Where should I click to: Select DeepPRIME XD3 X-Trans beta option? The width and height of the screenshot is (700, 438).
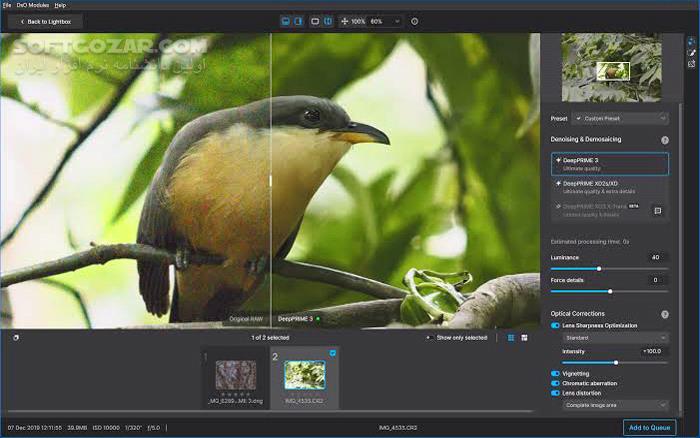[598, 210]
